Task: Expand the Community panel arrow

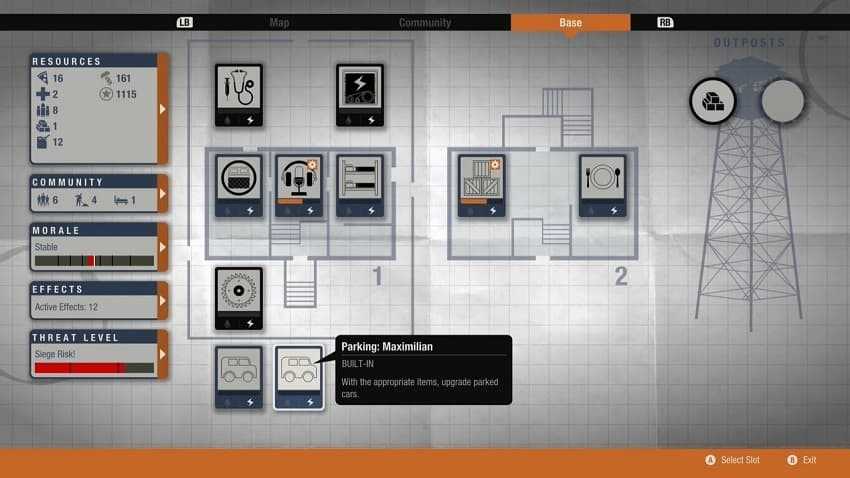Action: coord(163,194)
